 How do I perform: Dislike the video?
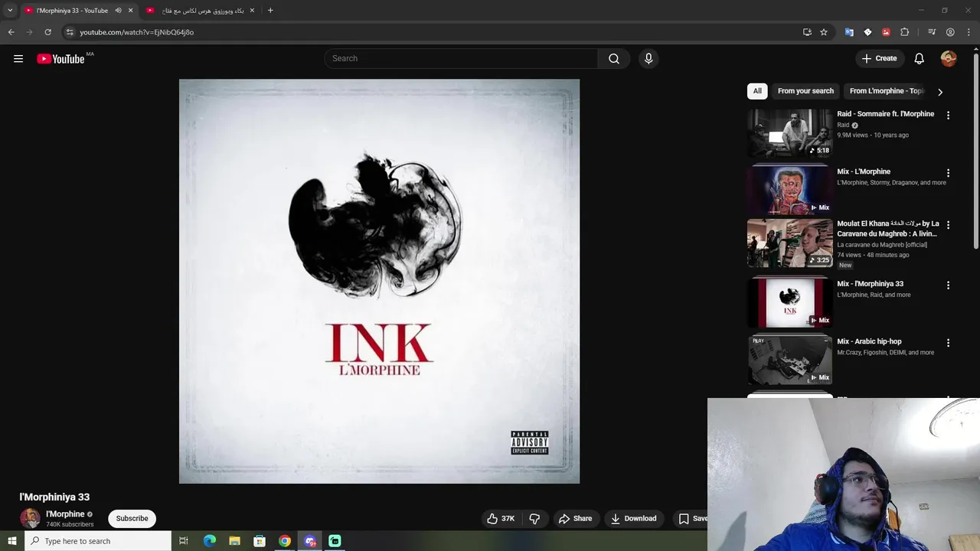[534, 518]
